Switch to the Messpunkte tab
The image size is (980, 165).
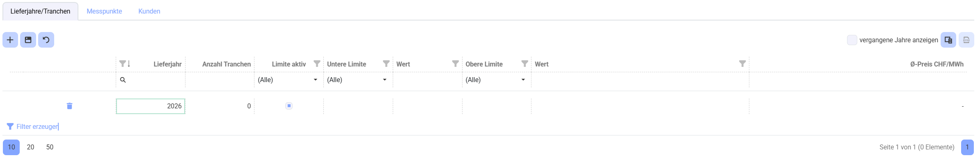point(104,11)
